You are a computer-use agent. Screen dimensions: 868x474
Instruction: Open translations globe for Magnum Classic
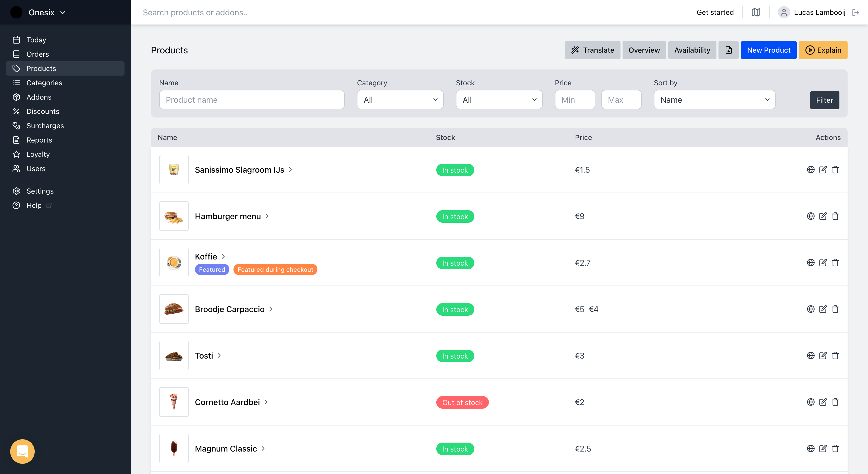pyautogui.click(x=811, y=449)
